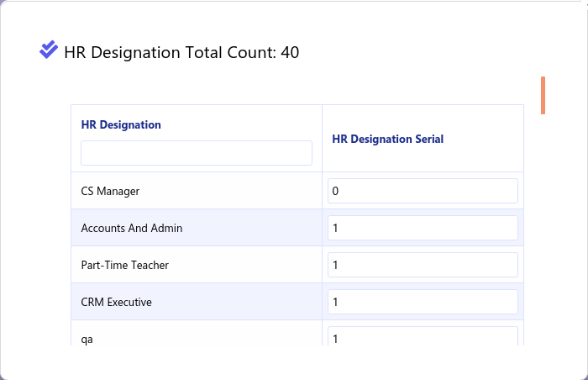The width and height of the screenshot is (588, 380).
Task: Sort by HR Designation column header
Action: pos(121,124)
